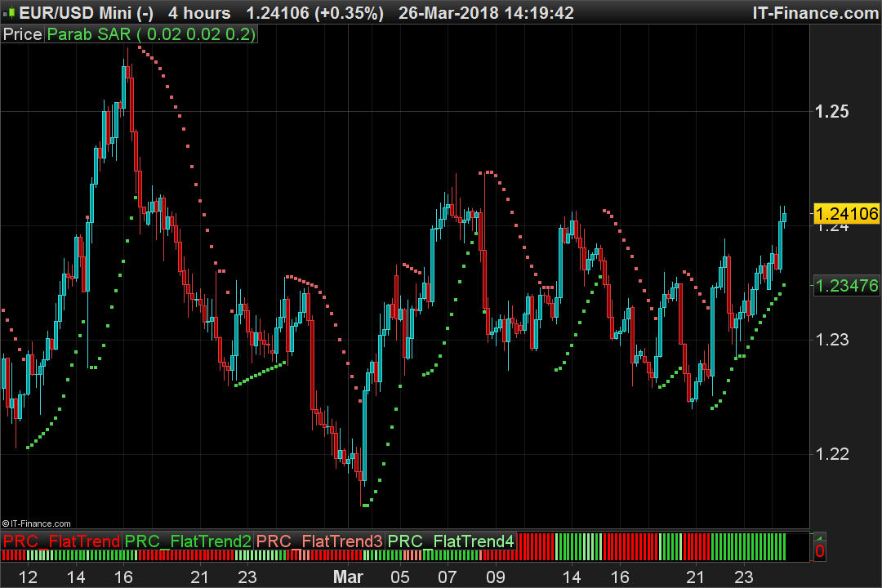Click the 07 date axis label

point(448,577)
